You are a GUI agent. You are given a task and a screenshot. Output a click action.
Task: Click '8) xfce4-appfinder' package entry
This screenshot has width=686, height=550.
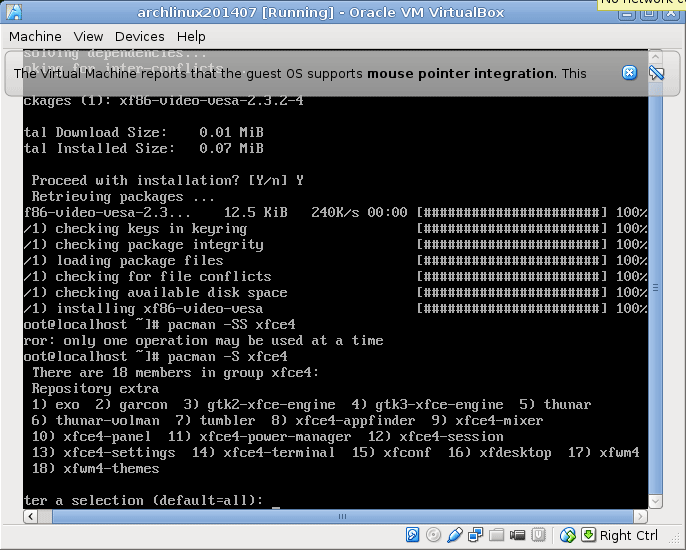pos(343,420)
